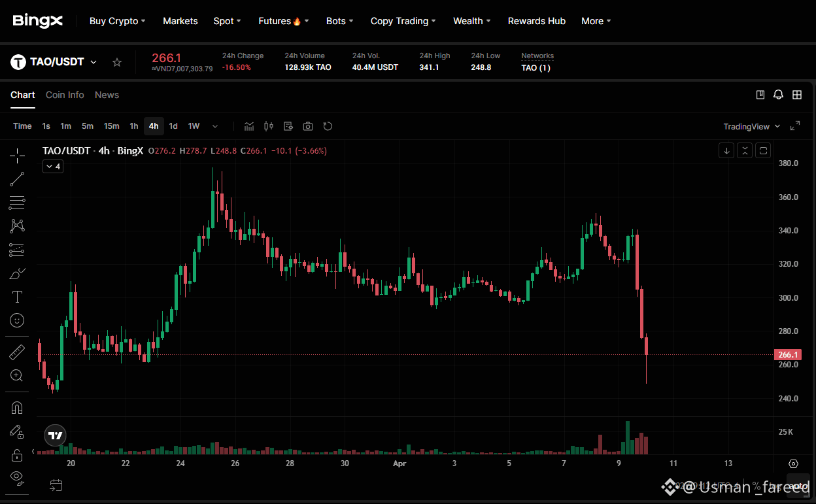Add TAO/USDT to favorites star
Viewport: 816px width, 504px height.
[117, 62]
